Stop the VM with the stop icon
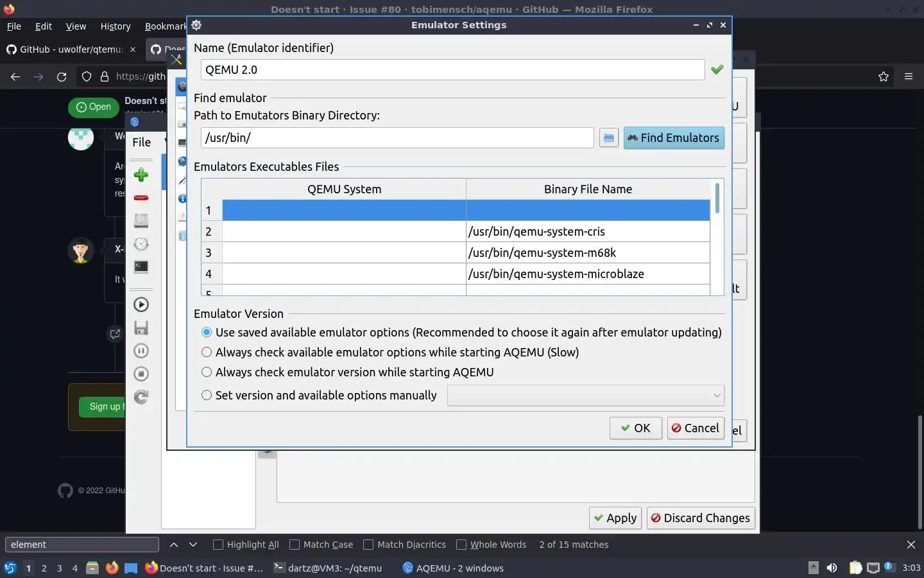 coord(141,374)
